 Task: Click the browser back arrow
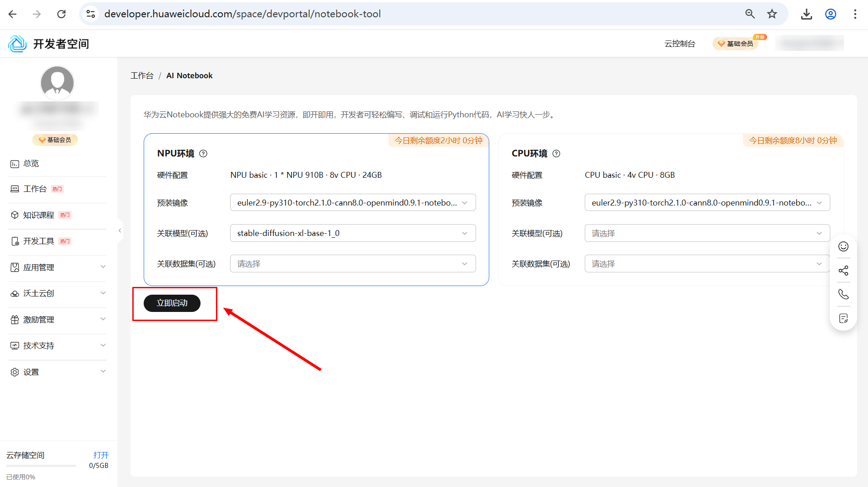click(x=13, y=14)
